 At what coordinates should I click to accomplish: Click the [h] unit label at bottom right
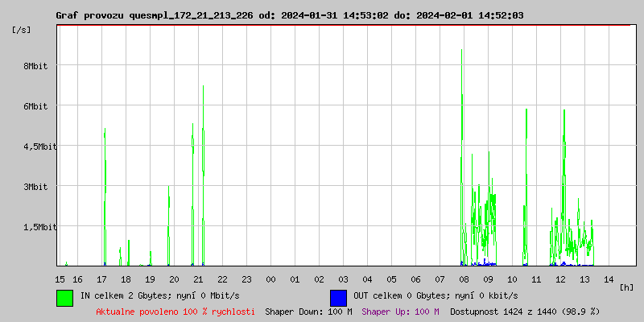tap(627, 287)
